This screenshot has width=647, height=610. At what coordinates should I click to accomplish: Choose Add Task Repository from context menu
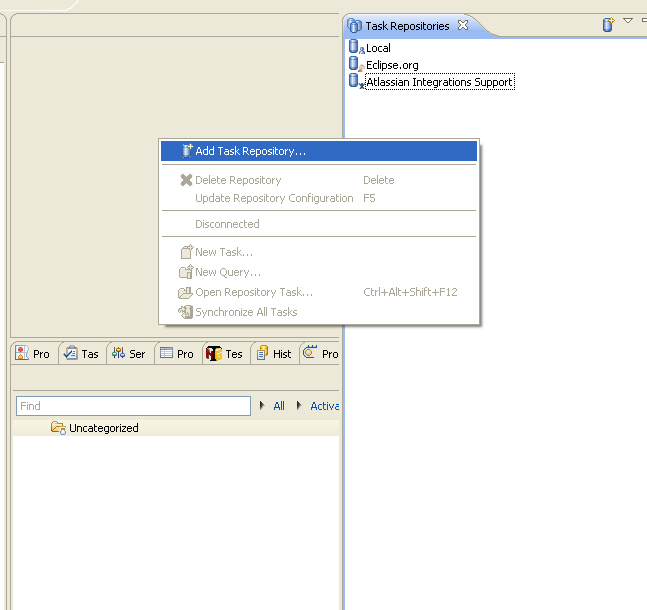[x=319, y=151]
